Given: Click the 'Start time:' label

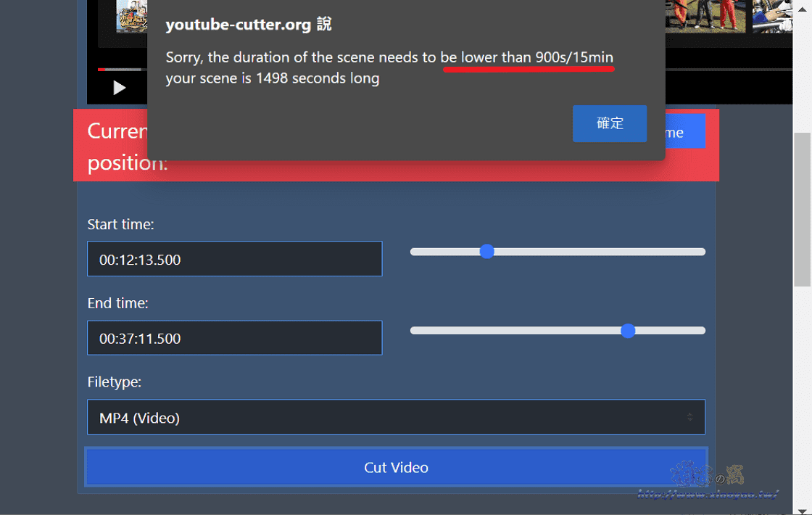Looking at the screenshot, I should (120, 224).
